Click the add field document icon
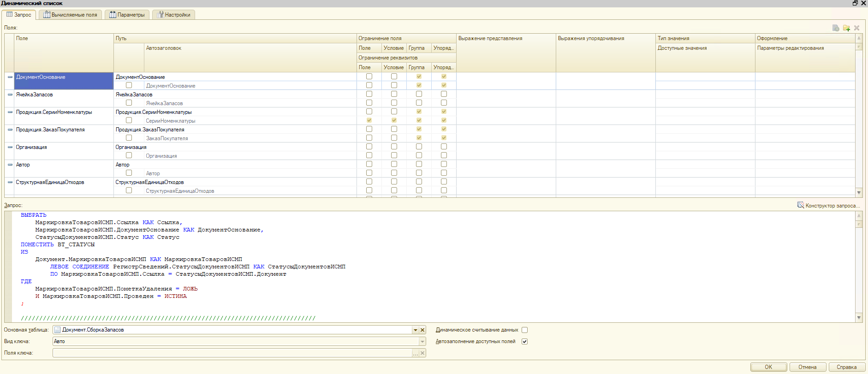This screenshot has width=868, height=374. point(836,28)
